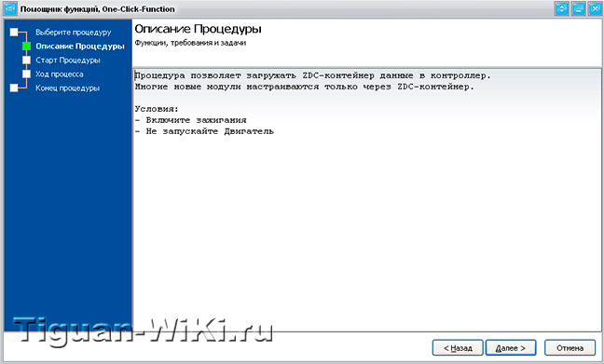Open the Выберите процедуру step

pos(74,33)
